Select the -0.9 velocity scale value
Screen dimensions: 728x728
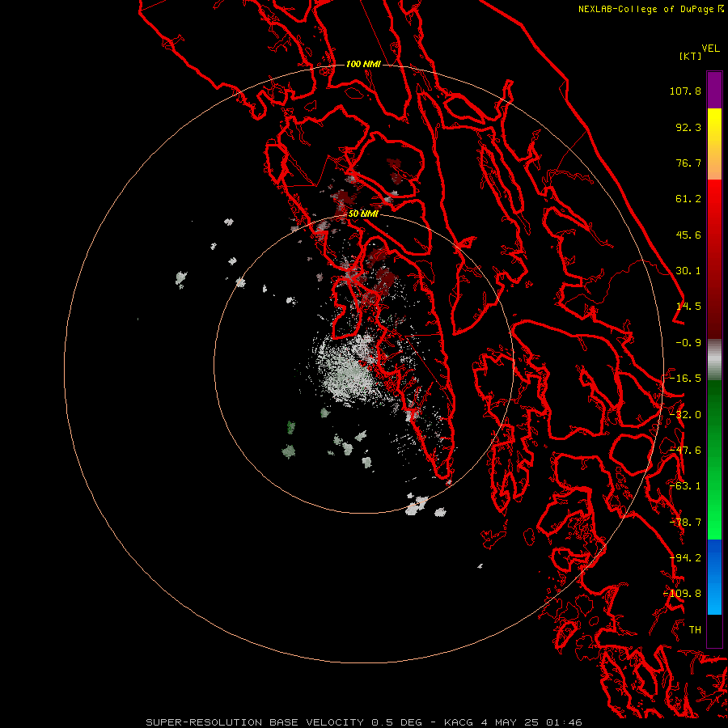coord(688,343)
